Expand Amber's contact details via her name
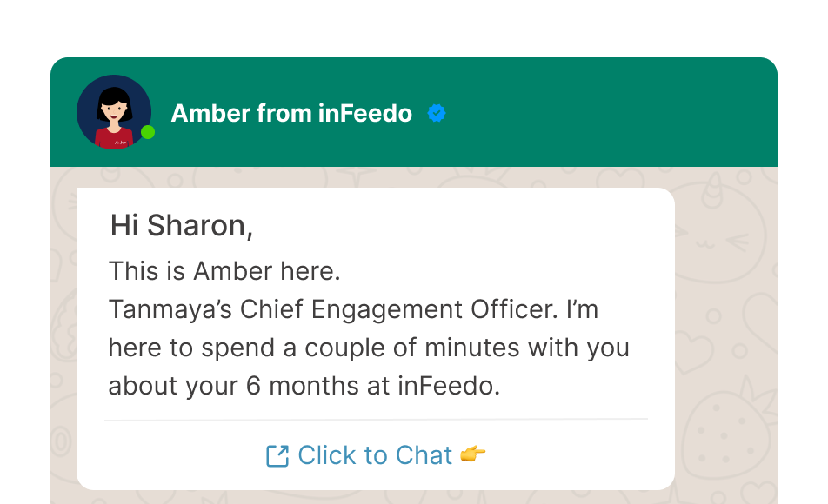This screenshot has height=504, width=828. [x=291, y=113]
